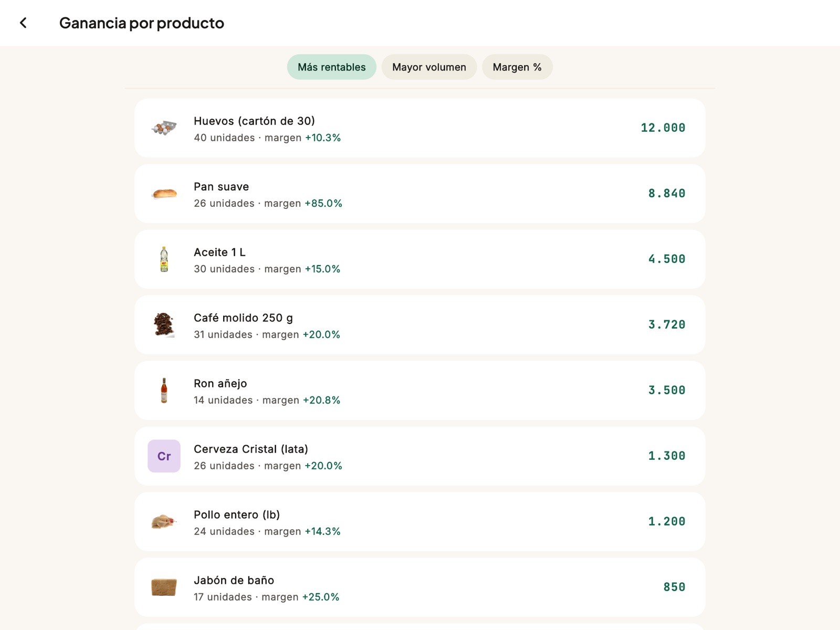Click the egg carton icon for Huevos
Screen dimensions: 840x630
coord(164,128)
